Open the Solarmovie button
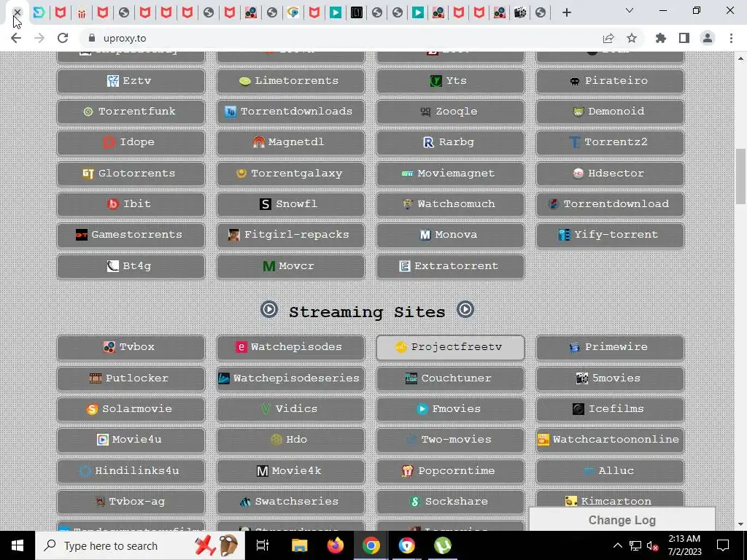 click(131, 409)
